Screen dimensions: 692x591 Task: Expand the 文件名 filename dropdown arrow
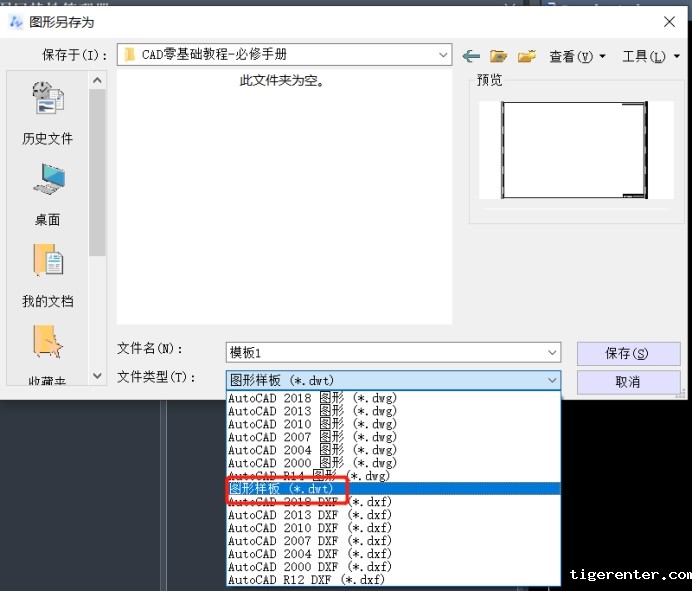click(552, 353)
